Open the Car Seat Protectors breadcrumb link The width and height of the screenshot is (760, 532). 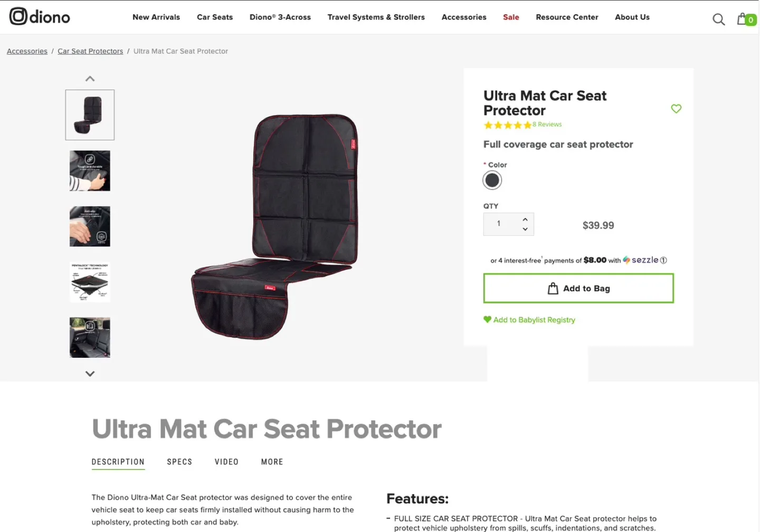pyautogui.click(x=90, y=51)
